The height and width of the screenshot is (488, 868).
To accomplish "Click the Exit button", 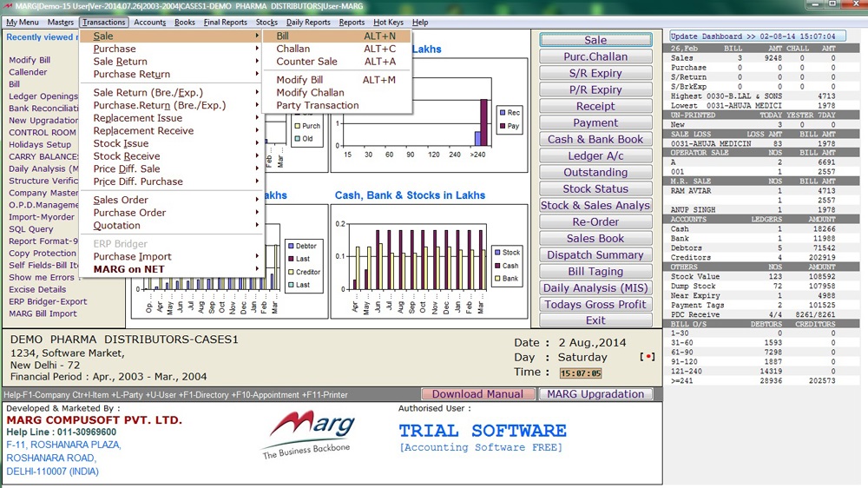I will (595, 320).
